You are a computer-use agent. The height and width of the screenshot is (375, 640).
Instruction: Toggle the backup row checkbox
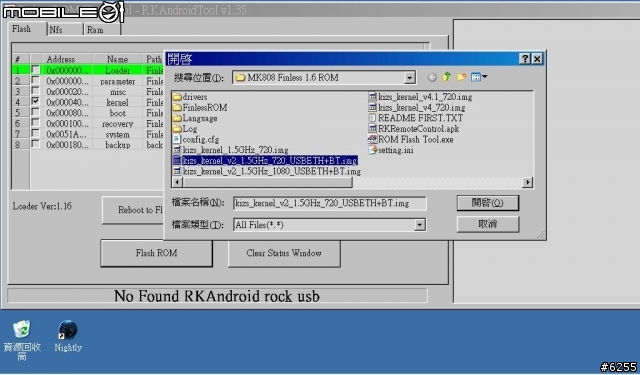coord(36,144)
